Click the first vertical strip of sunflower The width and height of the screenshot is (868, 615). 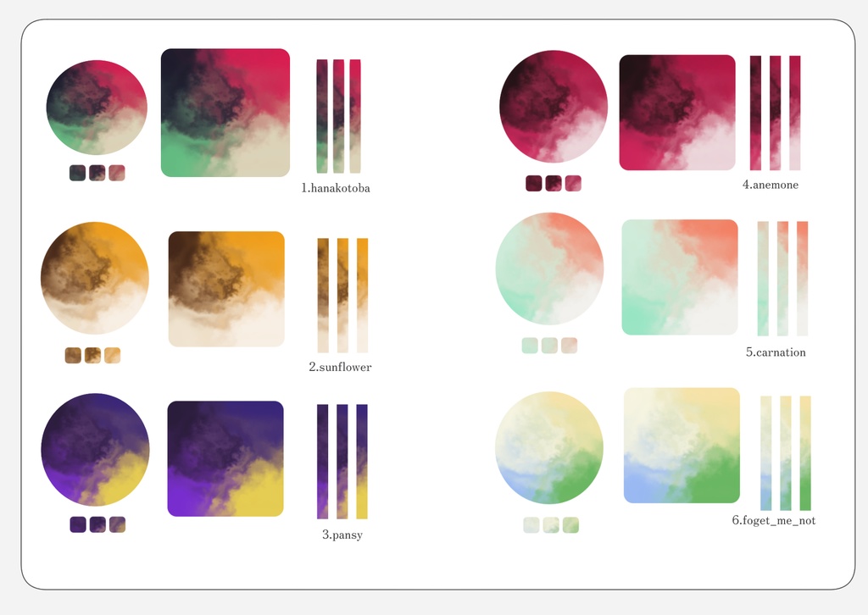coord(323,296)
